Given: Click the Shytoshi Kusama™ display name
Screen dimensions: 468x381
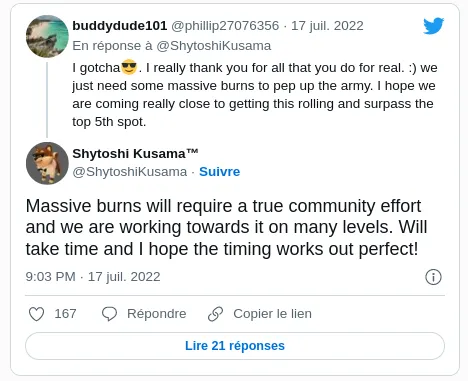Looking at the screenshot, I should pos(135,154).
